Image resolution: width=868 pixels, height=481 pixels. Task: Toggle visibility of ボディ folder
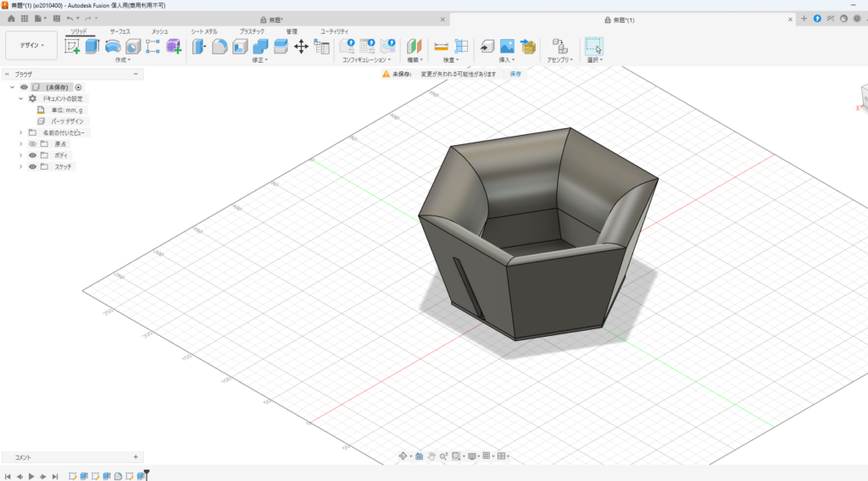(33, 155)
